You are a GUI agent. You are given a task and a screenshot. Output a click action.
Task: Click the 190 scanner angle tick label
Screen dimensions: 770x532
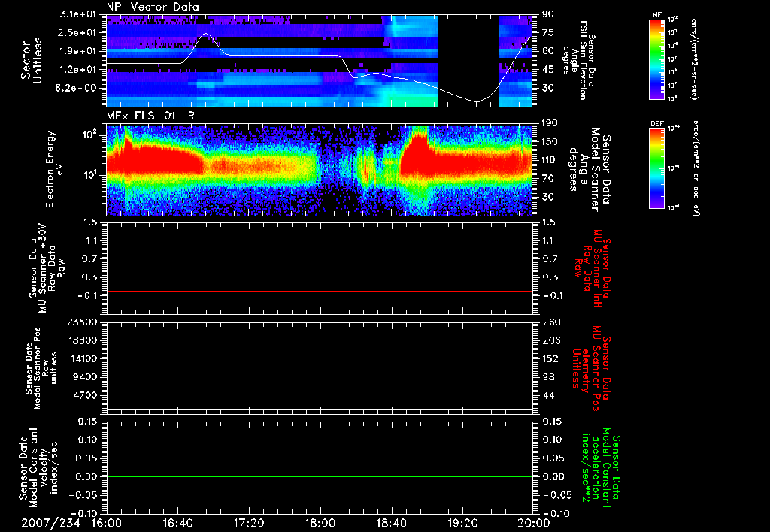click(x=550, y=123)
